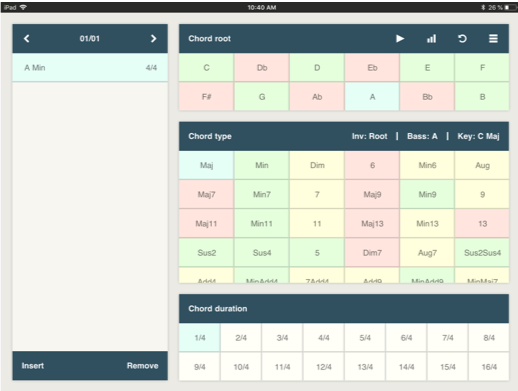Screen dimensions: 518x391
Task: Set chord duration to 1/4
Action: point(200,338)
